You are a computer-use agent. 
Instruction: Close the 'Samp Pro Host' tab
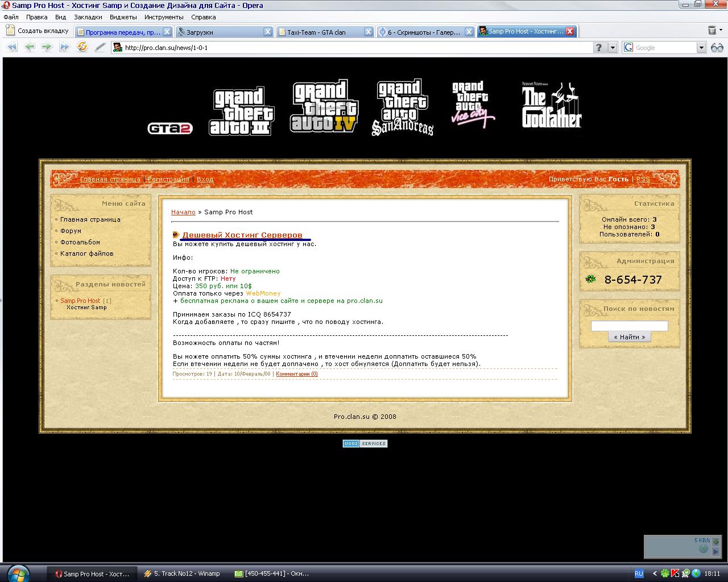(570, 32)
